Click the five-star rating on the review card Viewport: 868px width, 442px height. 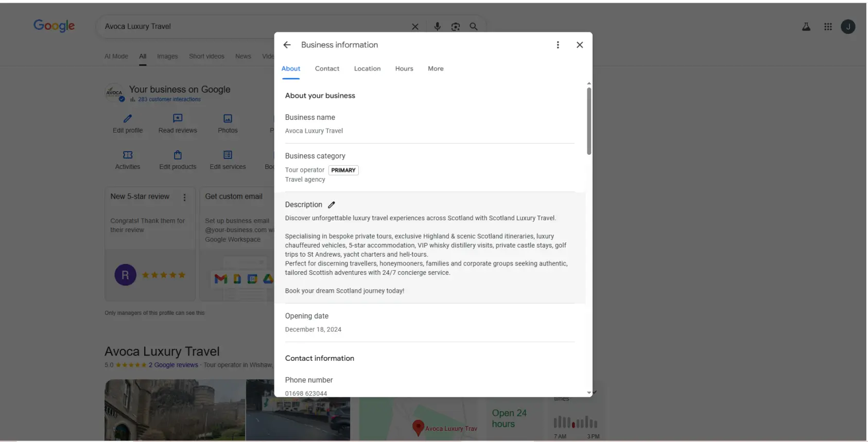(x=164, y=275)
